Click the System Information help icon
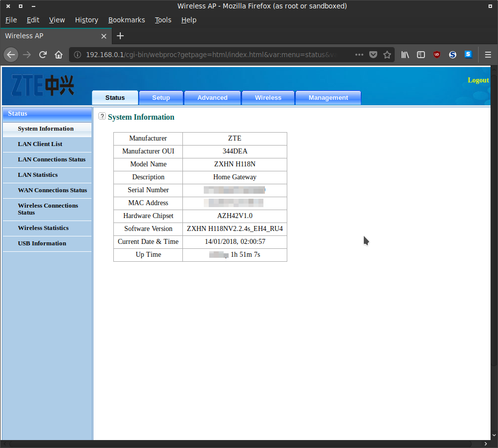 (x=102, y=116)
